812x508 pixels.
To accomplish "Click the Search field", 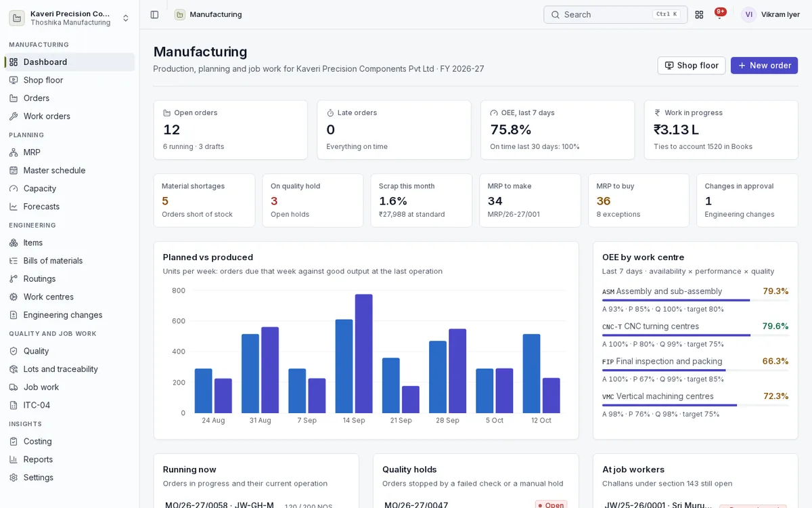I will coord(615,14).
